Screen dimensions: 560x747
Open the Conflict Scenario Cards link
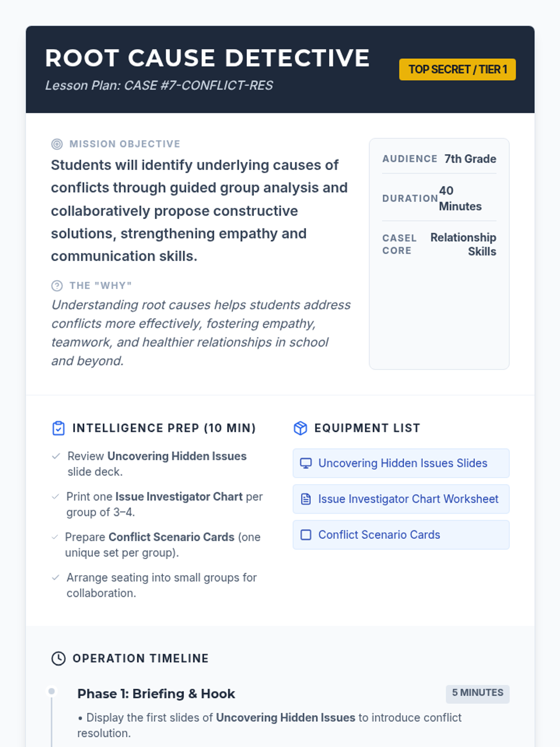[401, 535]
